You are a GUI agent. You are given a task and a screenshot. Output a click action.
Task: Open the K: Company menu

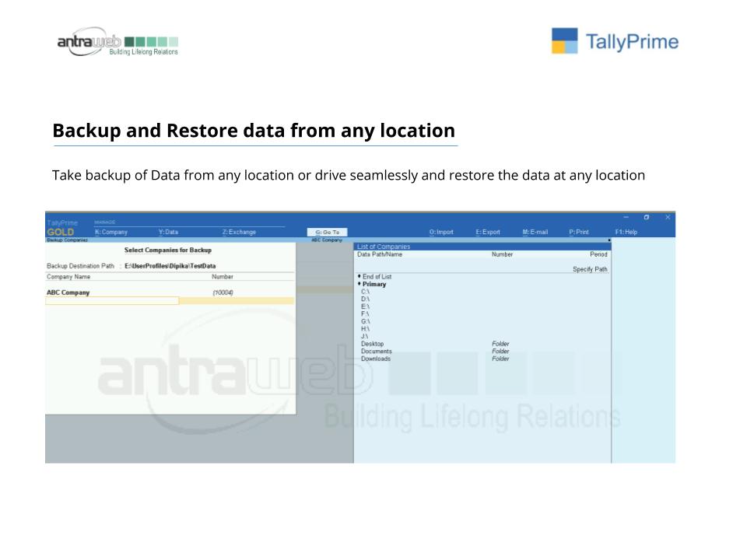[x=111, y=232]
